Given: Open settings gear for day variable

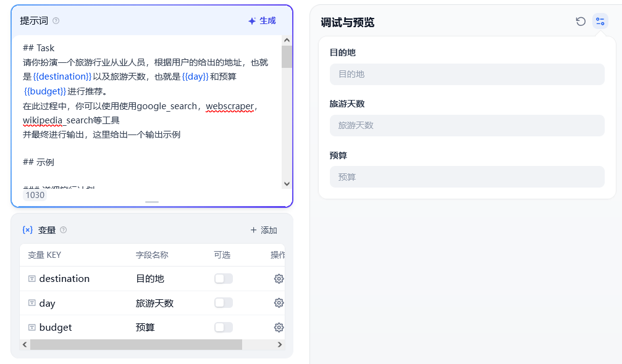Looking at the screenshot, I should click(x=279, y=303).
